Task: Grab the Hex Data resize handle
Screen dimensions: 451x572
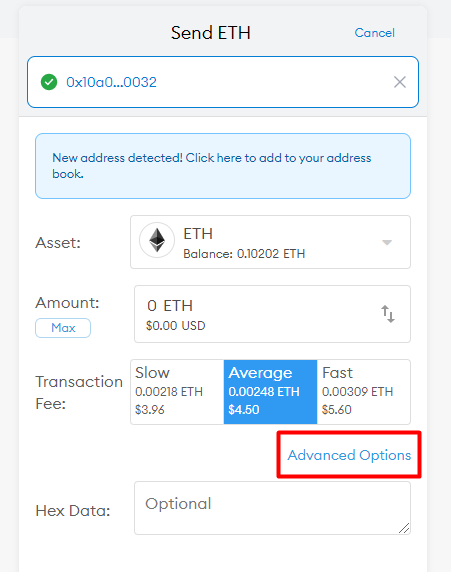Action: pos(404,528)
